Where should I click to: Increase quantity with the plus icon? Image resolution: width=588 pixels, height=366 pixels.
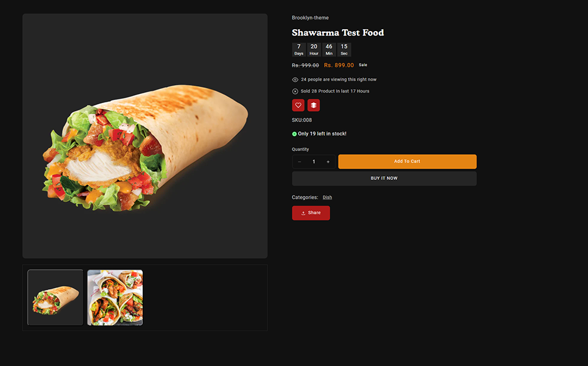tap(328, 162)
